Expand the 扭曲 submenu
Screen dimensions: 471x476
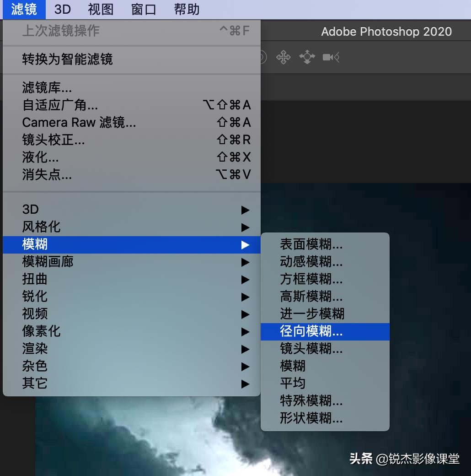point(246,279)
